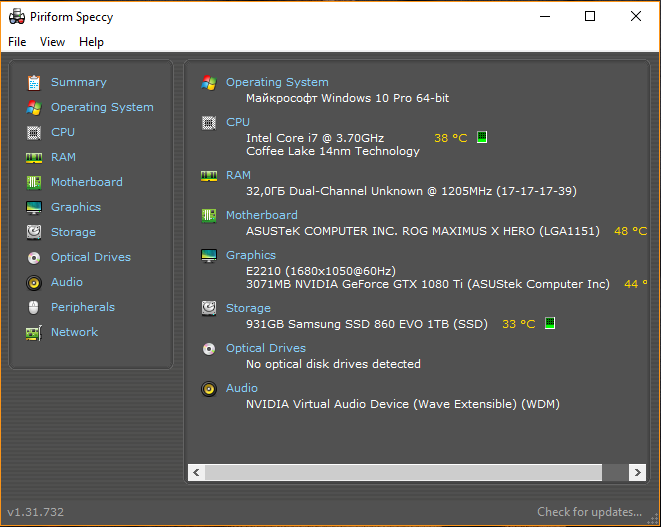
Task: Click the Speccy app icon in title bar
Action: coord(17,17)
